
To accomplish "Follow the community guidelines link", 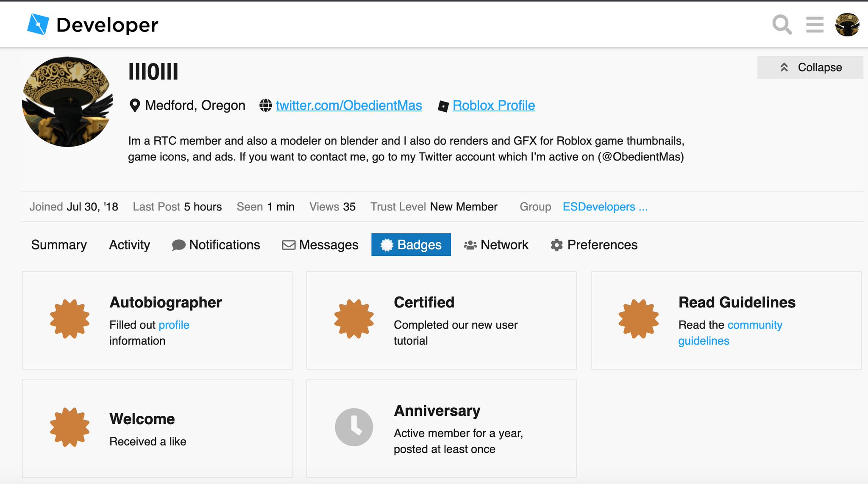I will pyautogui.click(x=754, y=325).
